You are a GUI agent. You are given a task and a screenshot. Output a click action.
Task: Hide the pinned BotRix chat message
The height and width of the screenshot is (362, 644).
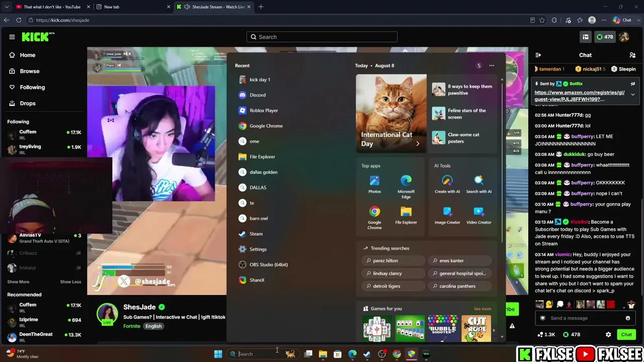[x=633, y=84]
